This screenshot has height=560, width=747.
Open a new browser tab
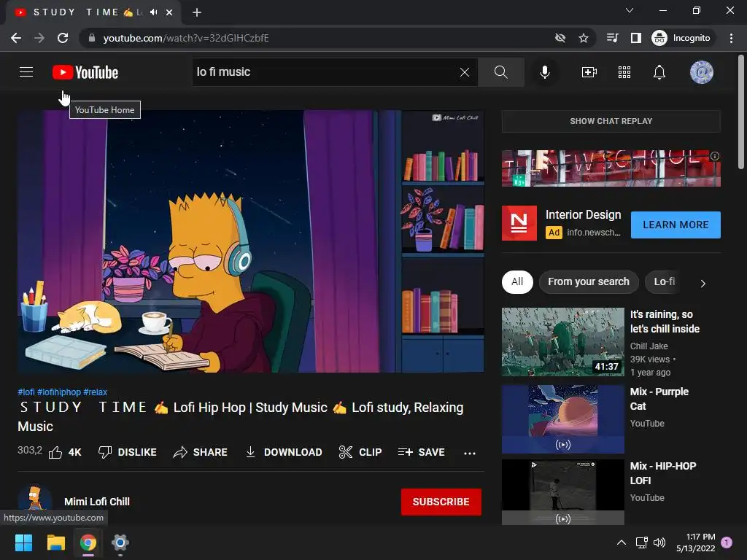197,12
